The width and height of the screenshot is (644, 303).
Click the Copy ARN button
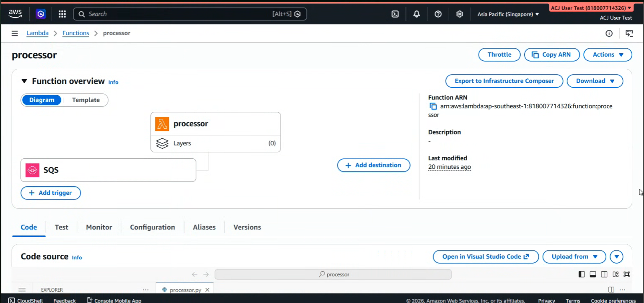coord(552,55)
